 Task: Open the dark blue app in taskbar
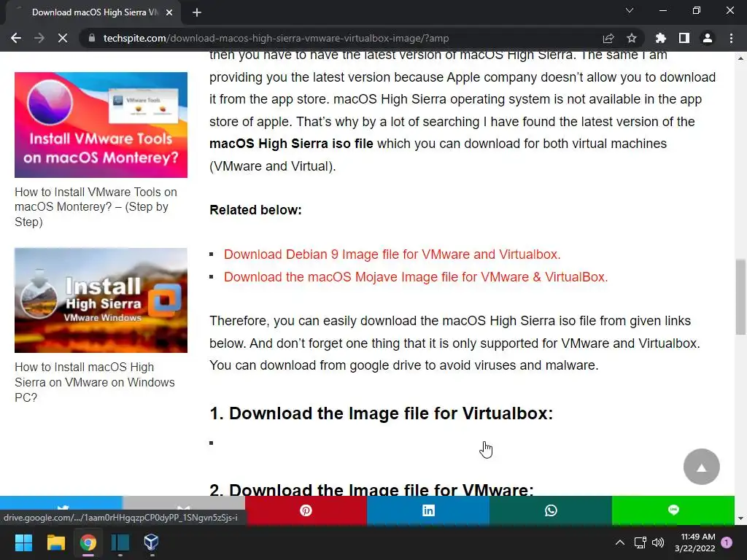[120, 542]
